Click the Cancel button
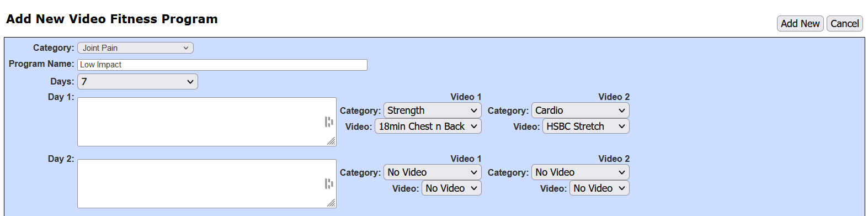This screenshot has width=868, height=216. [845, 24]
